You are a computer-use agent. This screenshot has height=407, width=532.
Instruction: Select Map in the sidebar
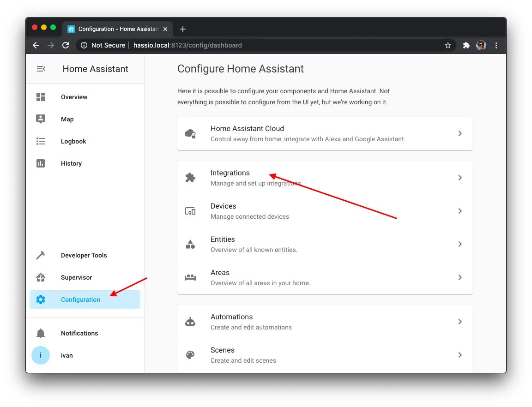point(85,119)
